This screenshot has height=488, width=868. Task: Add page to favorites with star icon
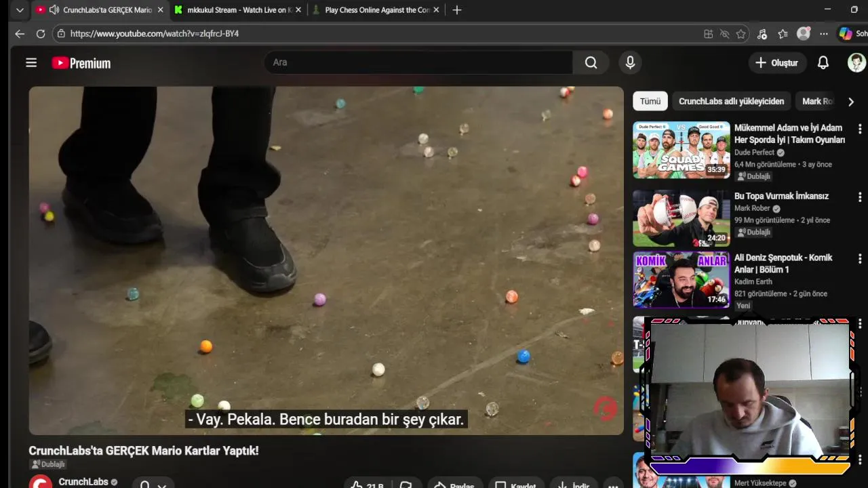pos(741,34)
